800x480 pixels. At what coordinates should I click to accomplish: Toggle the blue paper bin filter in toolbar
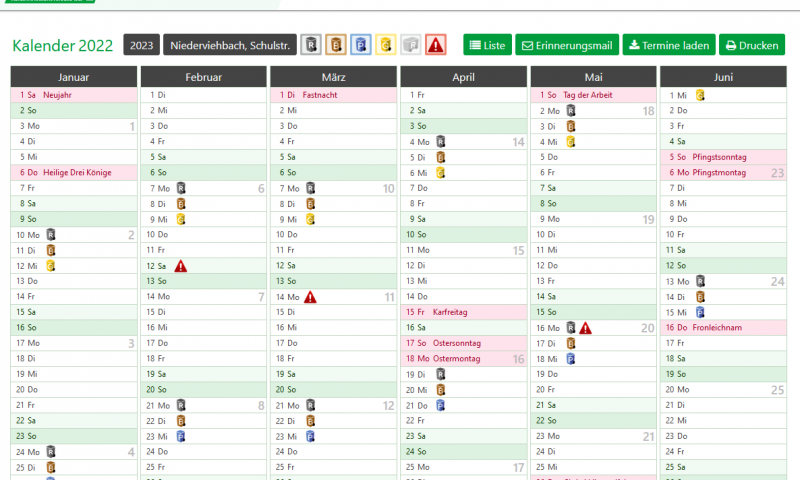tap(362, 45)
